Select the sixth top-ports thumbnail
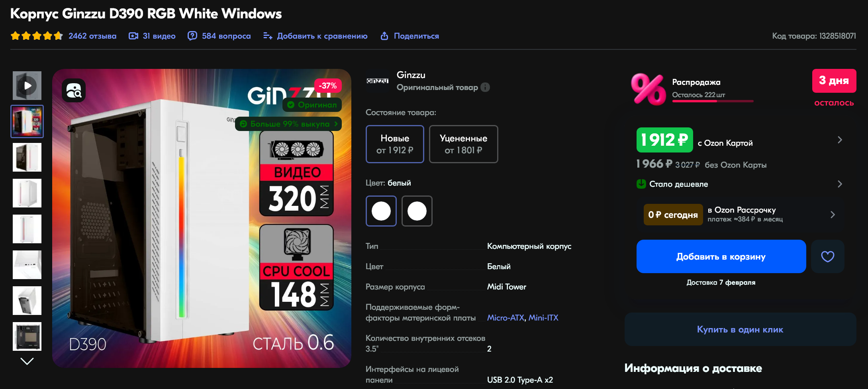The image size is (868, 389). [x=27, y=265]
